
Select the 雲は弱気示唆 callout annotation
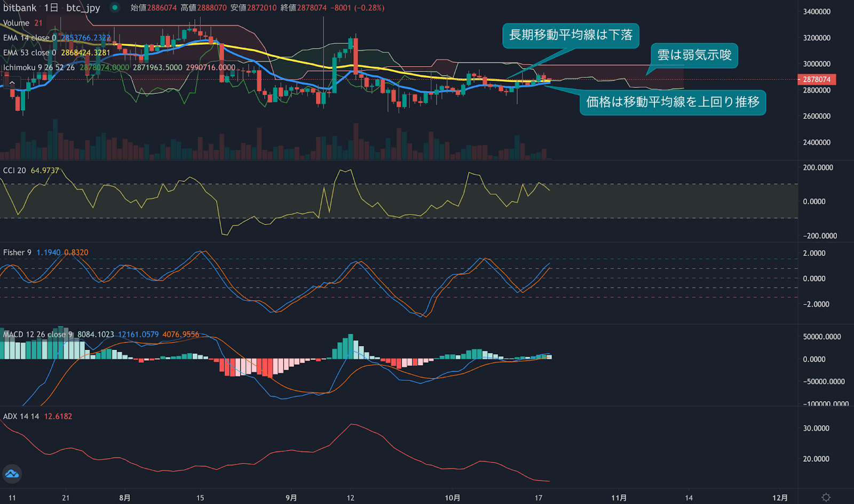(x=694, y=55)
